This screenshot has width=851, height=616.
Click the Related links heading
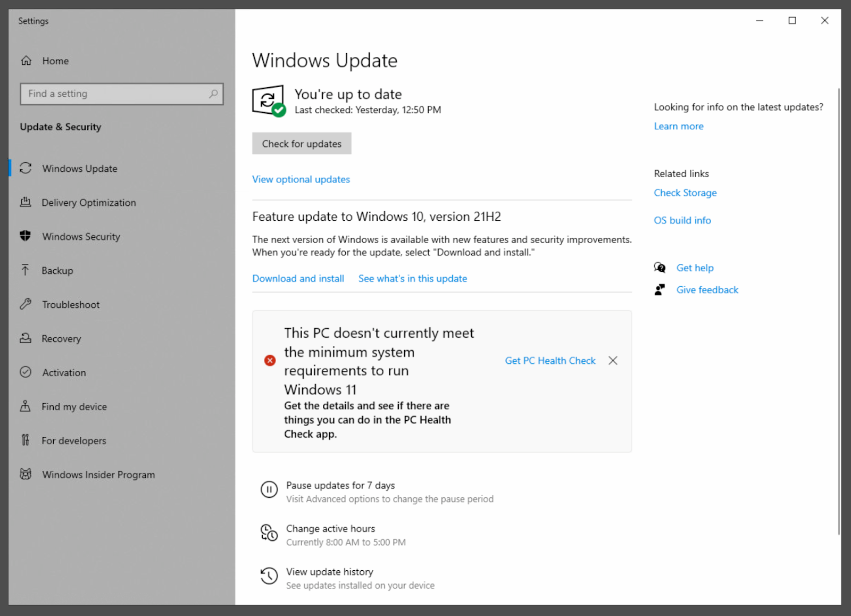681,173
